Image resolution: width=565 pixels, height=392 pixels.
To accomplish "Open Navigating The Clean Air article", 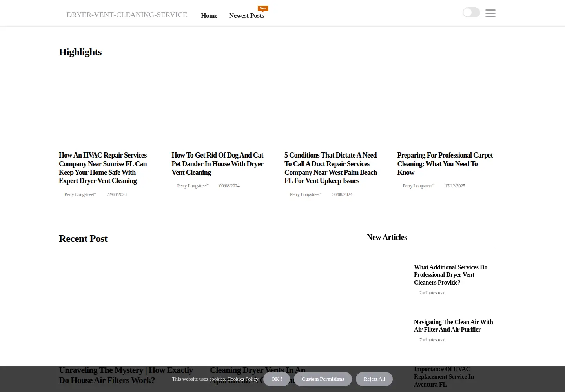I will (453, 326).
